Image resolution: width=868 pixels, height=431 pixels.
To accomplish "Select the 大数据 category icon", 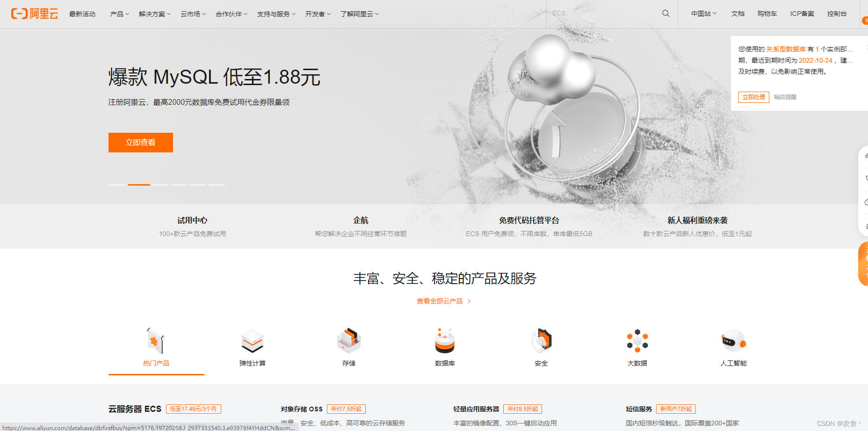I will point(637,341).
